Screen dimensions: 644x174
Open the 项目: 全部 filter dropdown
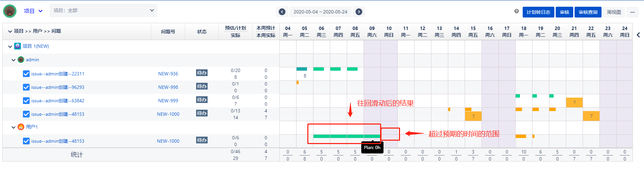pyautogui.click(x=103, y=10)
